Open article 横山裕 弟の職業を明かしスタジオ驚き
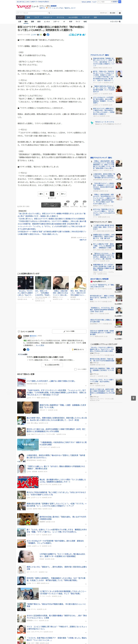The width and height of the screenshot is (138, 644). 63,481
